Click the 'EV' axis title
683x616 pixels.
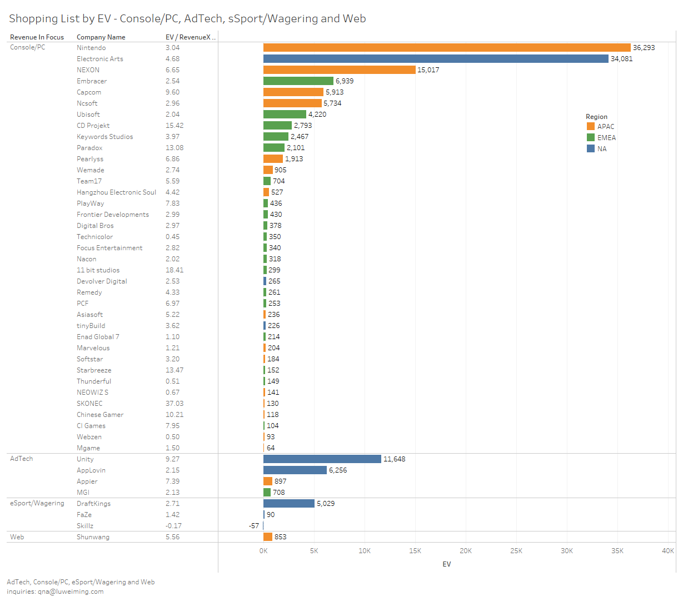(x=447, y=564)
